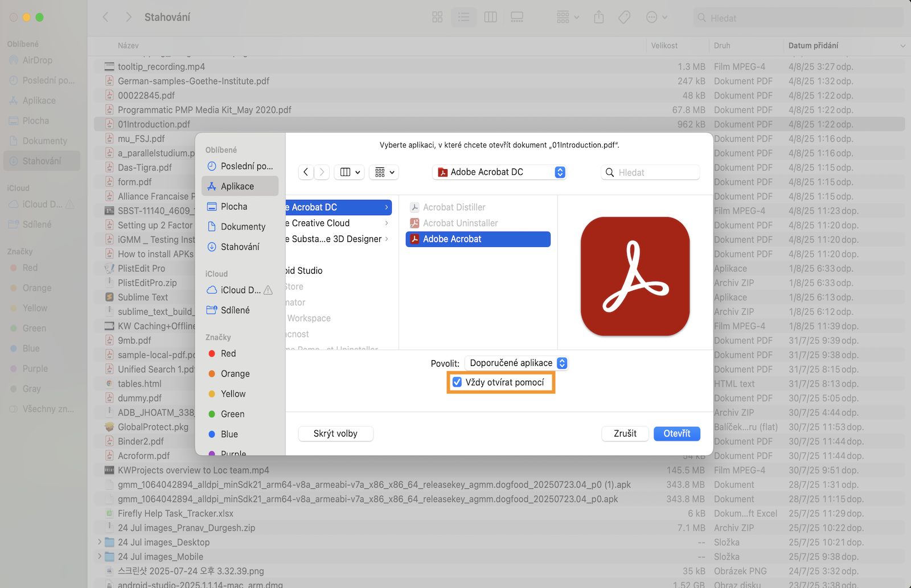Switch to icon view in the toolbar
The image size is (911, 588).
tap(437, 17)
